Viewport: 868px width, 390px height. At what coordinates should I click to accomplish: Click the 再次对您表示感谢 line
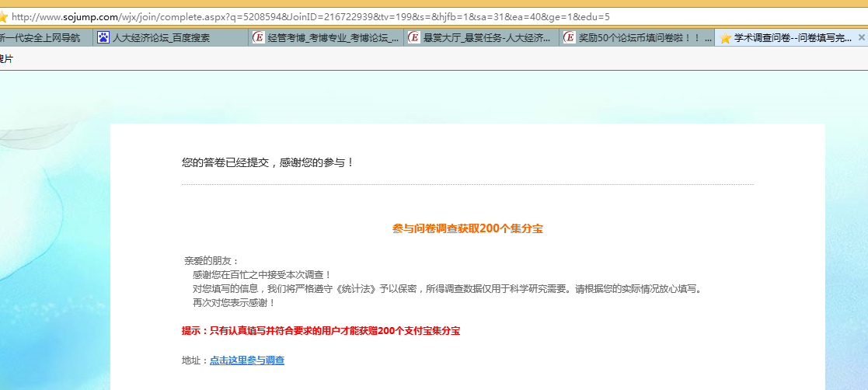click(x=234, y=303)
